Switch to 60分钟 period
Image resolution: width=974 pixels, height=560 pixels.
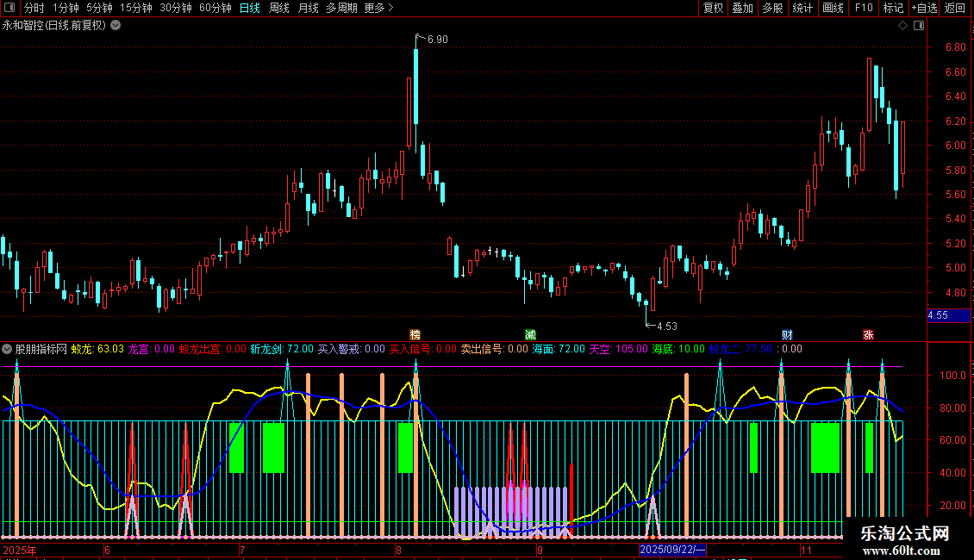(x=215, y=8)
